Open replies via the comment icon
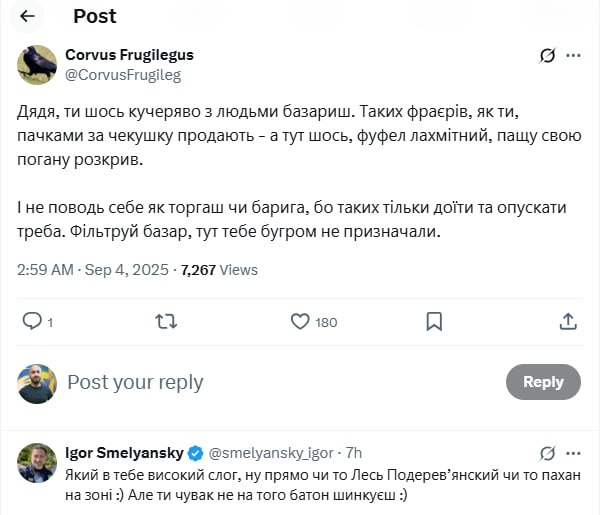This screenshot has width=605, height=515. tap(32, 321)
